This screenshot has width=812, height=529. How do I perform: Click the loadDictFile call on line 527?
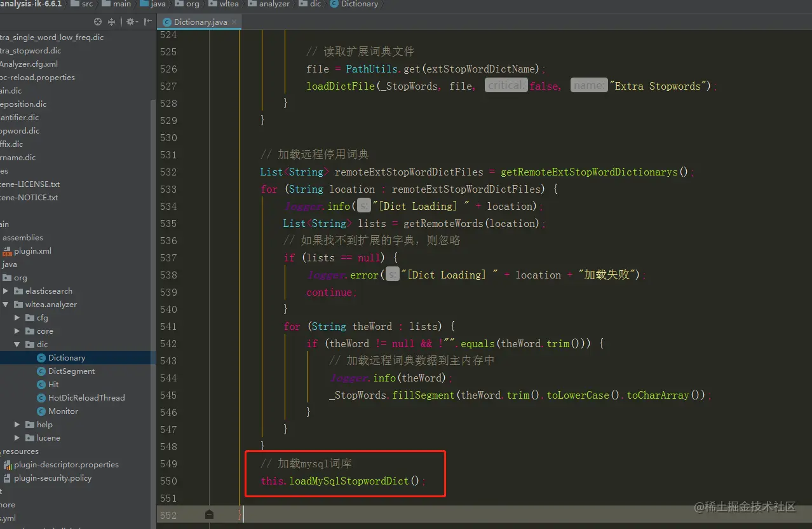341,86
